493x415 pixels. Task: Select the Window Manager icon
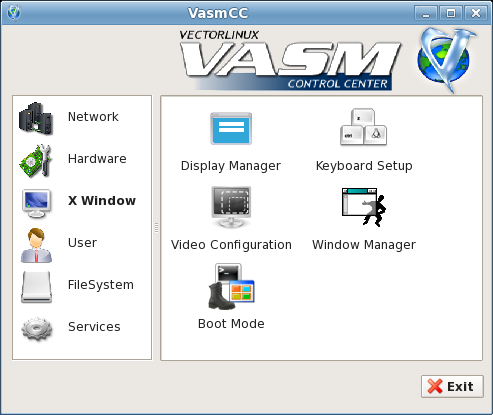(364, 207)
